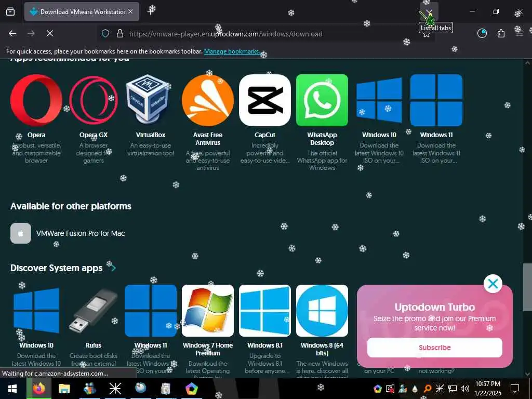Open the tracking protection shield icon
Viewport: 532px width, 399px height.
[105, 34]
